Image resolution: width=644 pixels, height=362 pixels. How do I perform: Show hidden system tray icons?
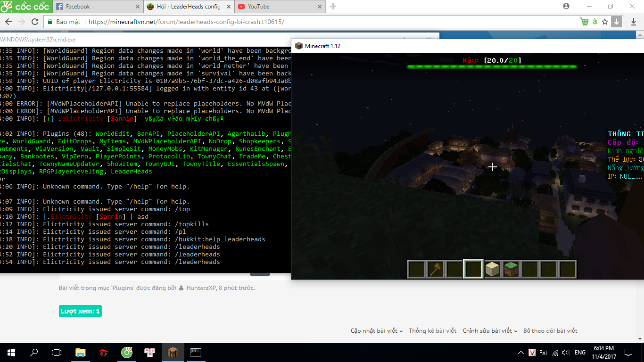[x=521, y=353]
